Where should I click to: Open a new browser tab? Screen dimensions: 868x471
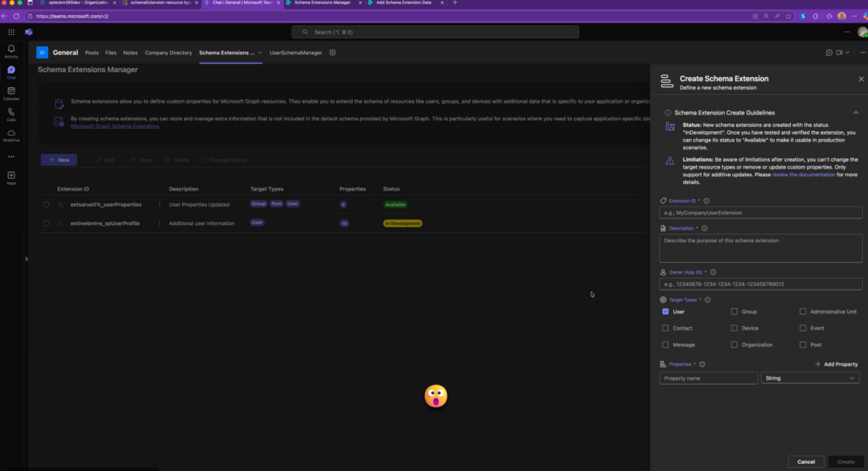click(455, 3)
